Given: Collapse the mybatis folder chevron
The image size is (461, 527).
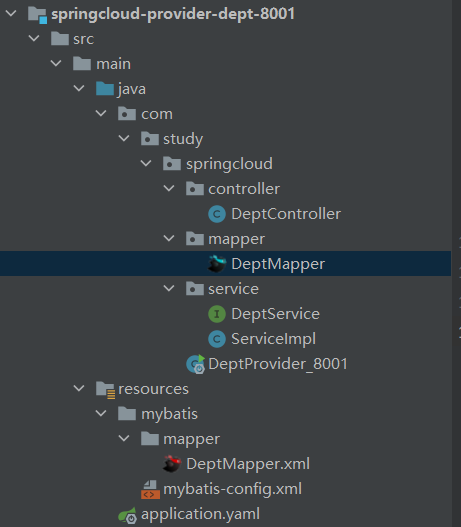Looking at the screenshot, I should [x=101, y=413].
